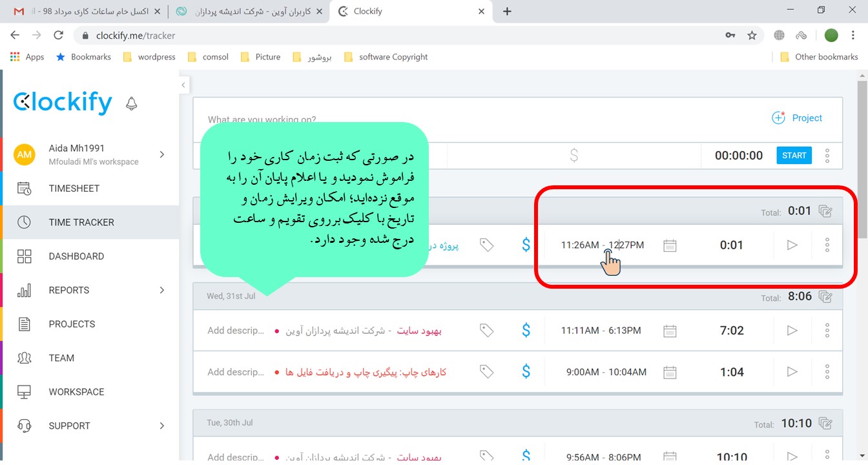Open three-dot menu of the 7:02 entry
Screen dimensions: 868x465
click(827, 331)
